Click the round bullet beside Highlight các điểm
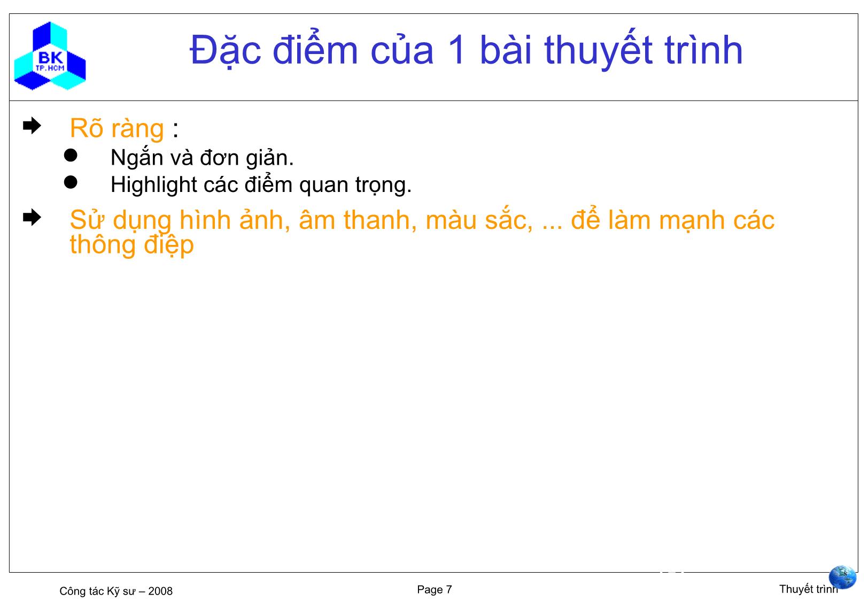Image resolution: width=868 pixels, height=601 pixels. click(x=71, y=182)
